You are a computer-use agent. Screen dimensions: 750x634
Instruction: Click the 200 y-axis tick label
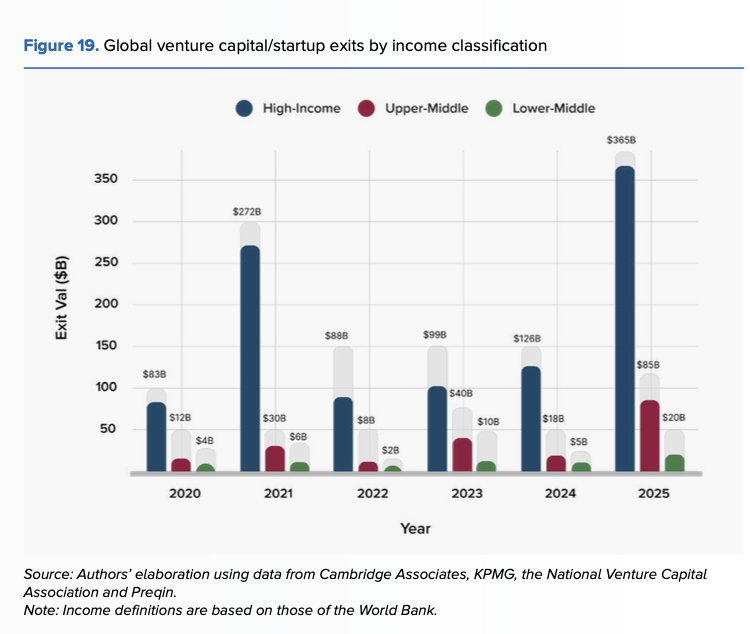coord(106,303)
